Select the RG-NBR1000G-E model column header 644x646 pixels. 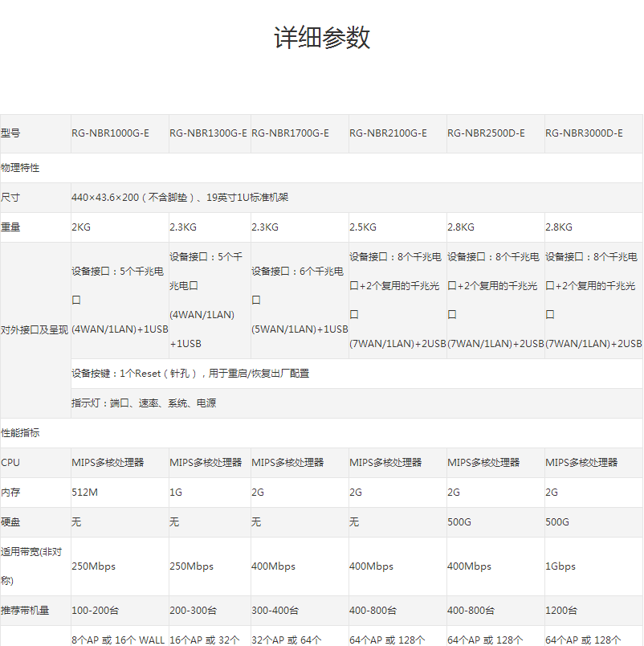110,133
